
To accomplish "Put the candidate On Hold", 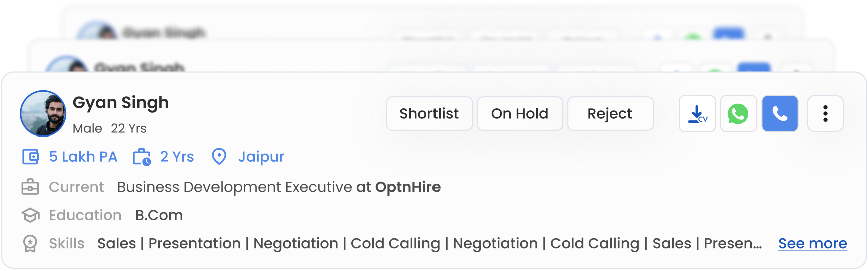I will 520,114.
